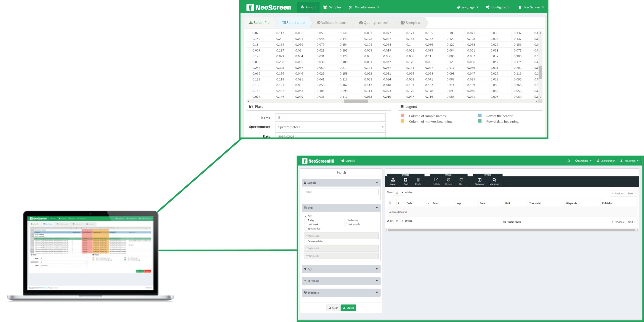The width and height of the screenshot is (644, 322).
Task: Go to the Samples wizard step
Action: pos(410,23)
